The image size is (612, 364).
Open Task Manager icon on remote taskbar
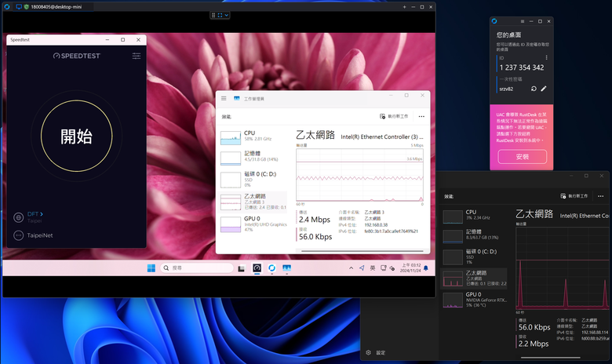tap(287, 268)
